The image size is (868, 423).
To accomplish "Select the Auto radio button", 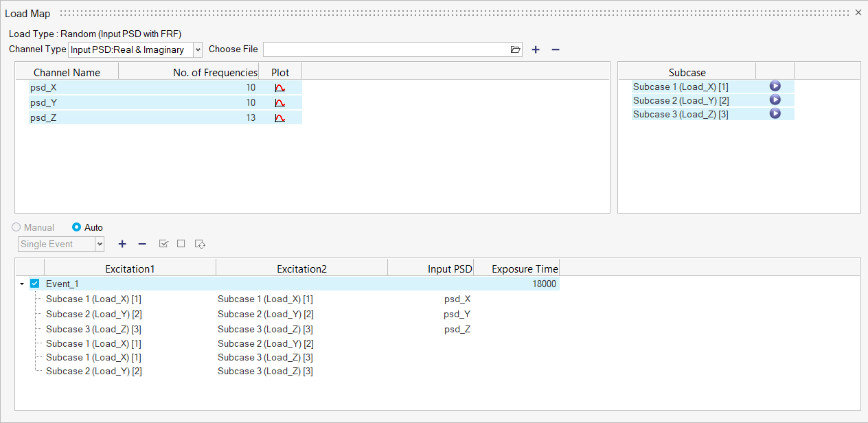I will [x=77, y=227].
